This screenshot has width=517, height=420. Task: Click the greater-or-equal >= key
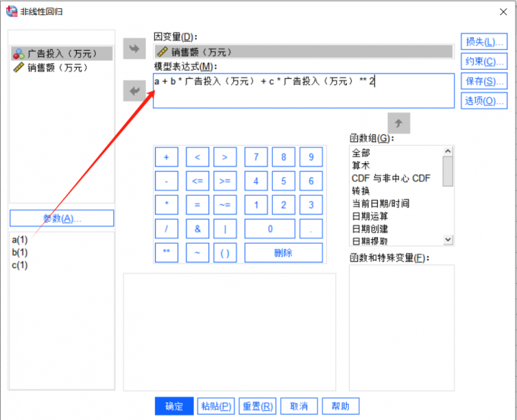225,181
